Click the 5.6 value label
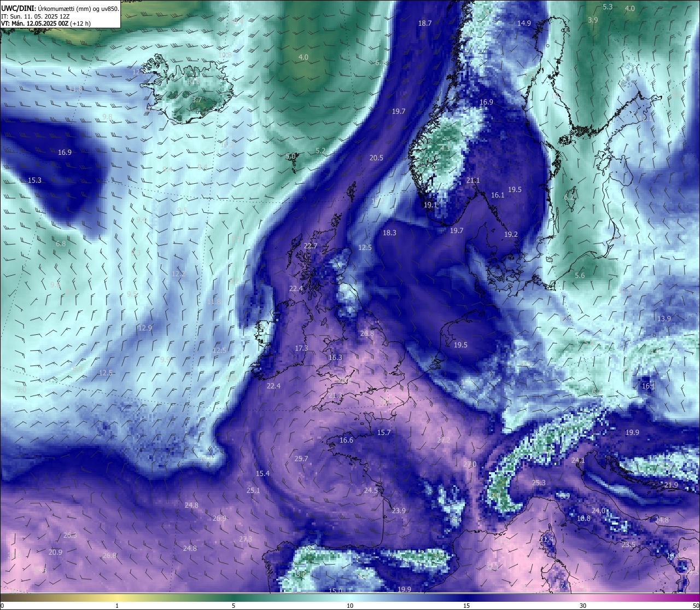The image size is (700, 610). (x=580, y=275)
